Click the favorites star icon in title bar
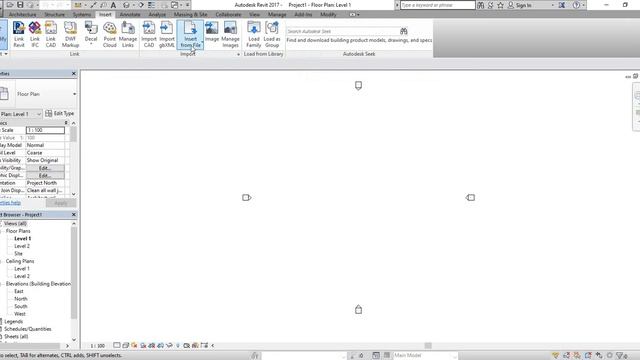Screen dimensions: 640x360 tap(500, 5)
